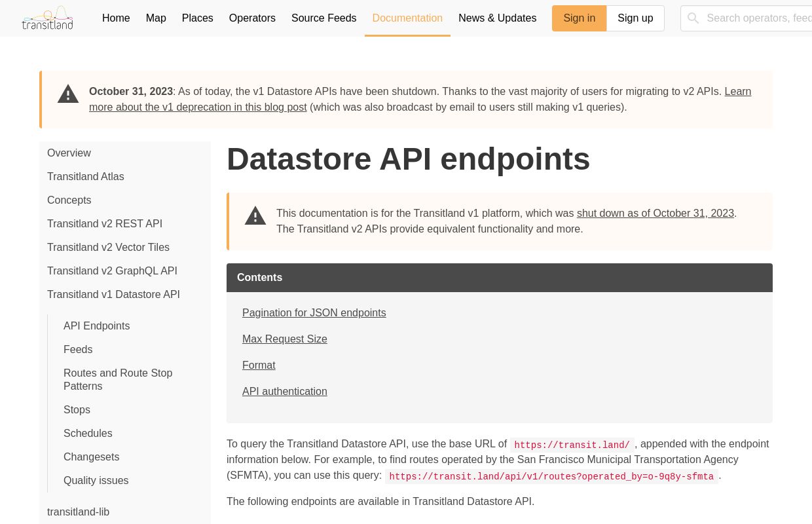Follow the shut down as of October 31 link
Screen dimensions: 812x524
pos(655,214)
